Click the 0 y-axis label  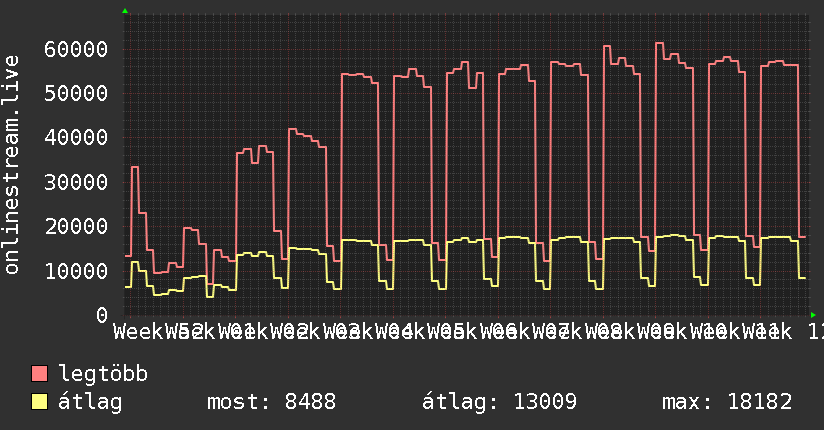point(102,315)
